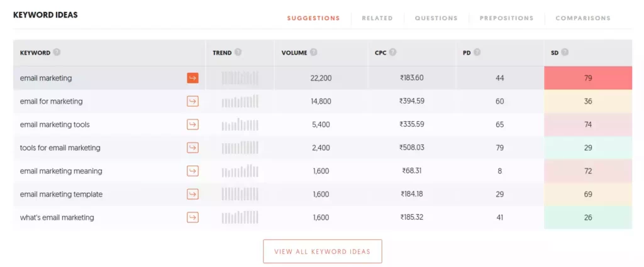Open arrow icon for 'email marketing template'
This screenshot has height=267, width=644.
pyautogui.click(x=192, y=194)
